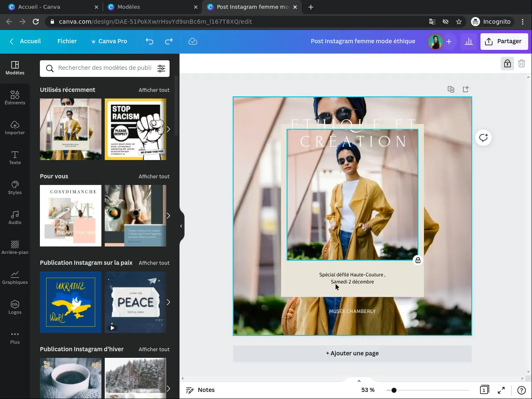Adjust the zoom slider handle

pyautogui.click(x=394, y=390)
